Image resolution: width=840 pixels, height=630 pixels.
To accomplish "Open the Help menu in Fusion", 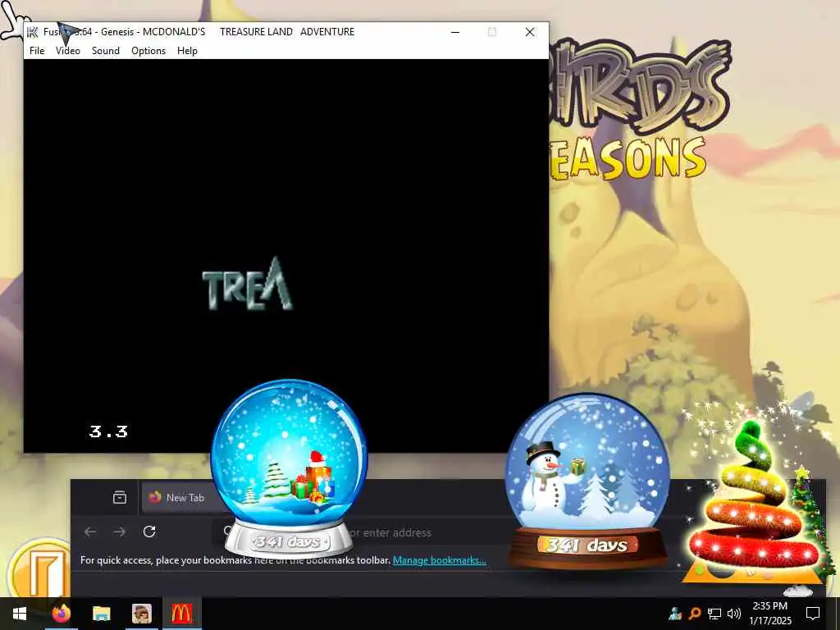I will 187,50.
